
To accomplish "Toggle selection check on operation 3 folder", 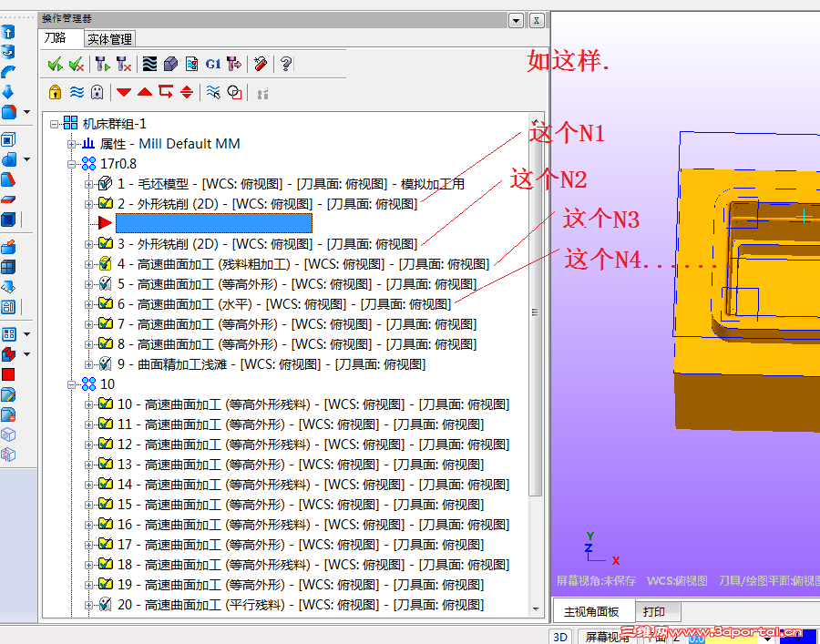I will tap(105, 243).
